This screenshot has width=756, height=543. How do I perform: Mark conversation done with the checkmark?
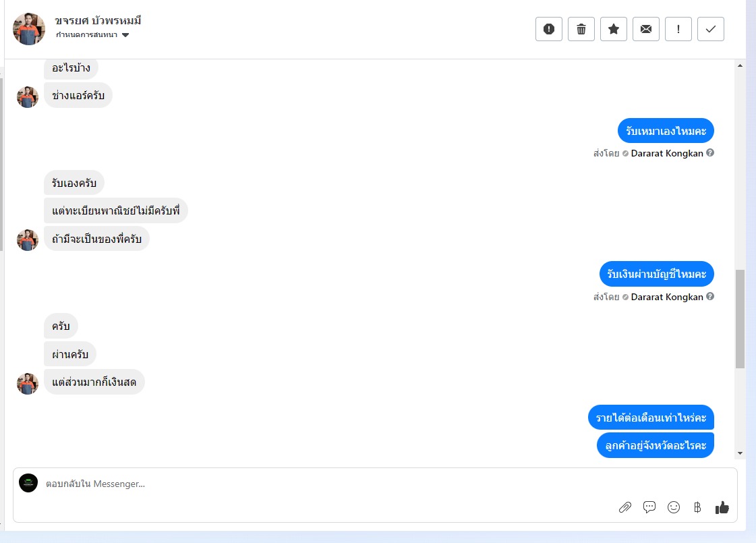click(710, 29)
